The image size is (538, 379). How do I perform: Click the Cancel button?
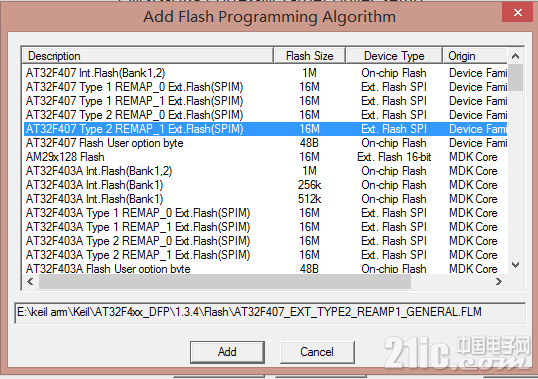point(317,352)
